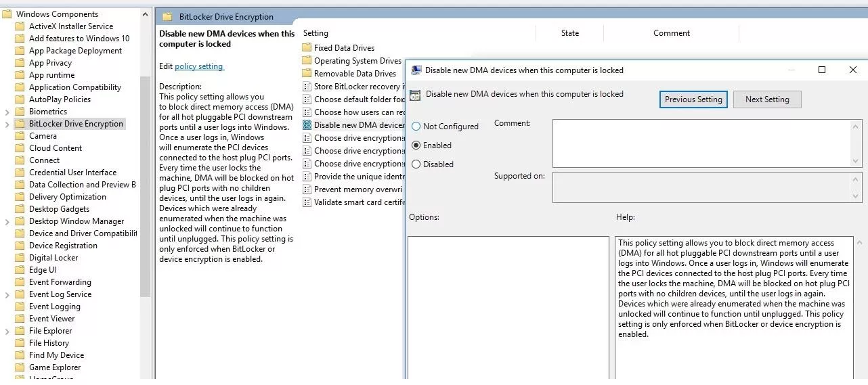This screenshot has width=868, height=385.
Task: Expand the Desktop Window Manager node
Action: tap(7, 221)
